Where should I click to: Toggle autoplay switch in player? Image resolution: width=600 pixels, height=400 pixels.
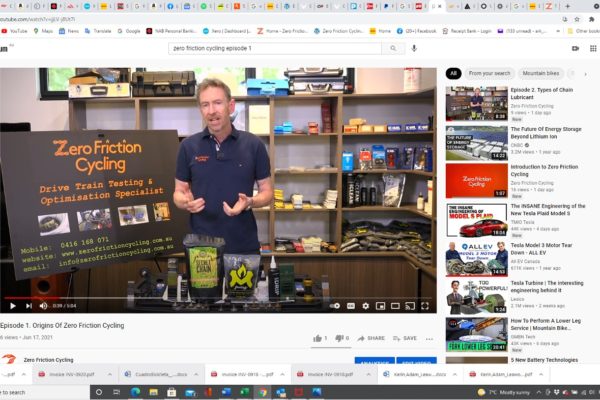[x=335, y=306]
